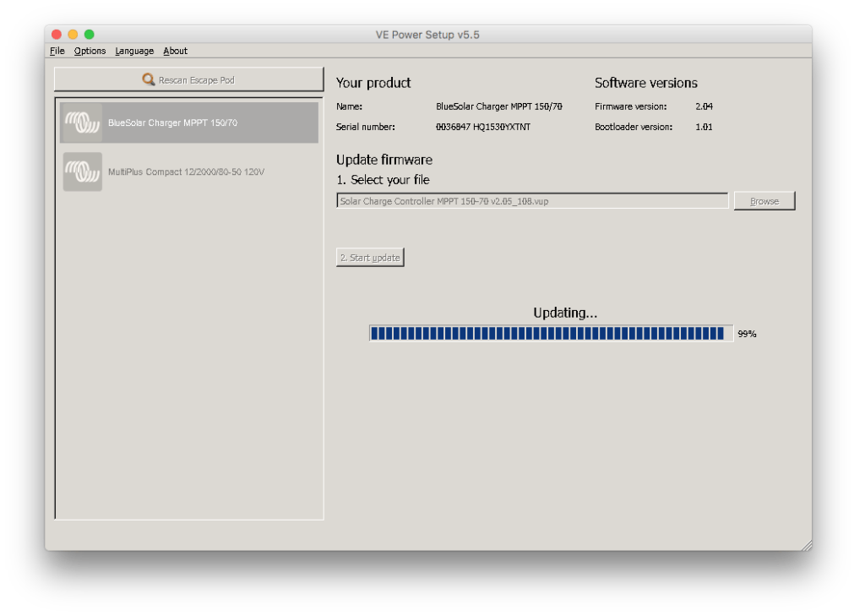Click the serial number value 0036847 HQ1530YXTNT
The width and height of the screenshot is (865, 616).
[483, 127]
